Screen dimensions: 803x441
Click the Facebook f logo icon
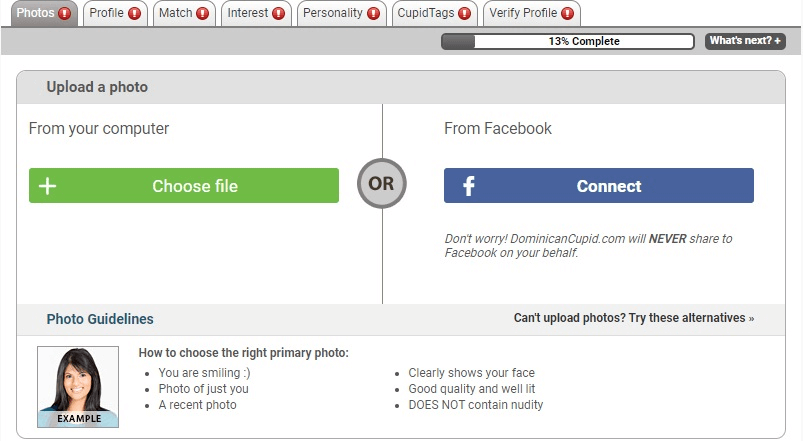469,186
